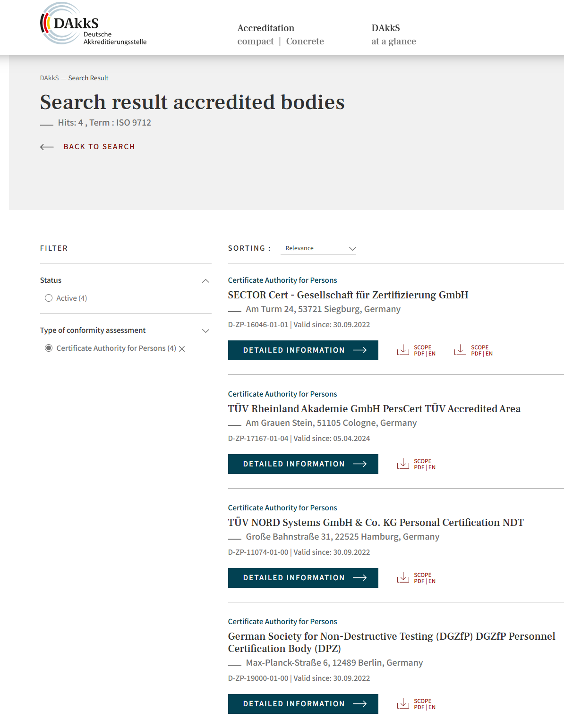Click the back arrow beside Back to Search

point(47,147)
